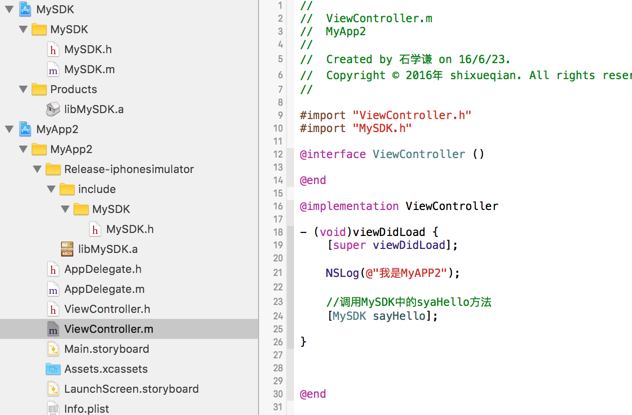Click the Release-iphonesimulator folder icon
Screen dimensions: 632x415
tap(53, 169)
